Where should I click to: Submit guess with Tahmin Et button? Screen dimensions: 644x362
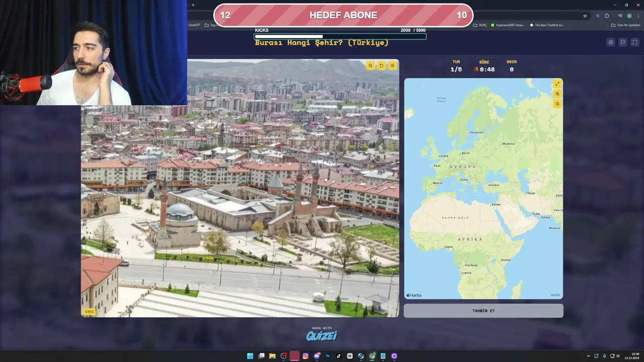(x=484, y=311)
